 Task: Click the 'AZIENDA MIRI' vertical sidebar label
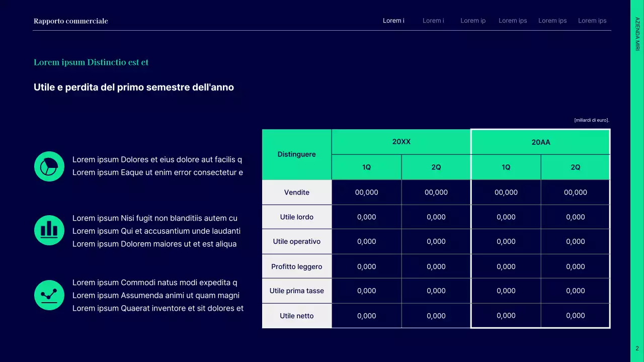[x=637, y=34]
